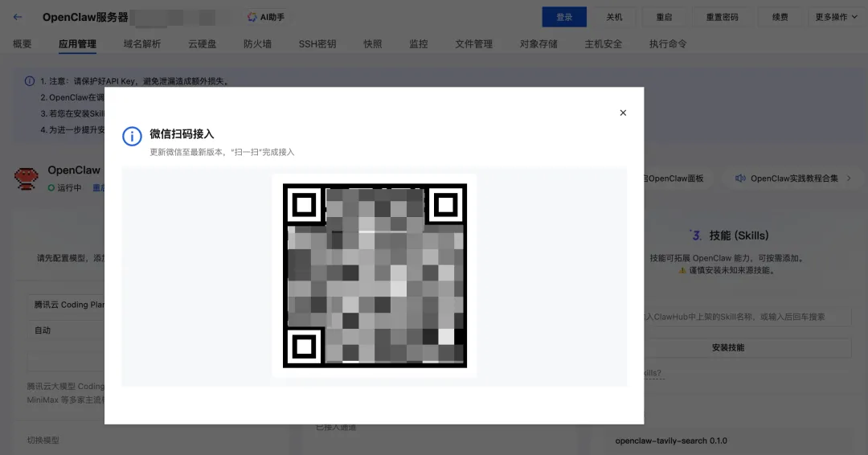This screenshot has height=455, width=868.
Task: Open the 自动 model dropdown
Action: [x=67, y=330]
